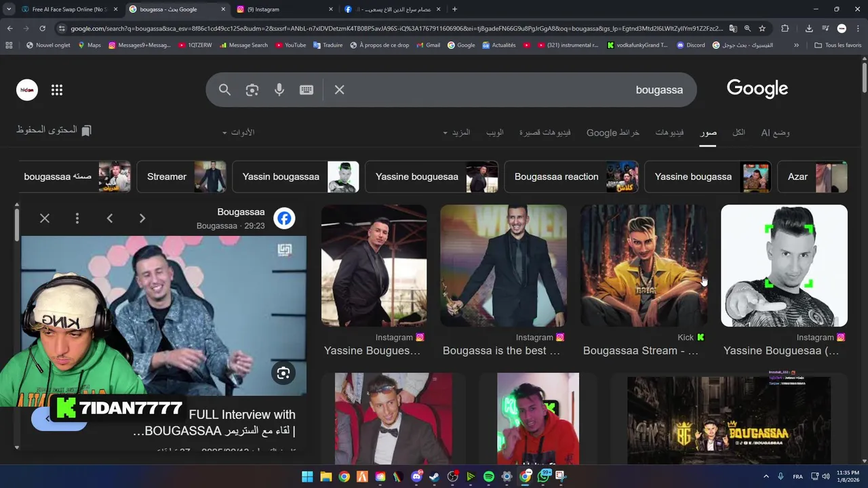The image size is (868, 488).
Task: Open the Discord bookmark
Action: pyautogui.click(x=690, y=45)
